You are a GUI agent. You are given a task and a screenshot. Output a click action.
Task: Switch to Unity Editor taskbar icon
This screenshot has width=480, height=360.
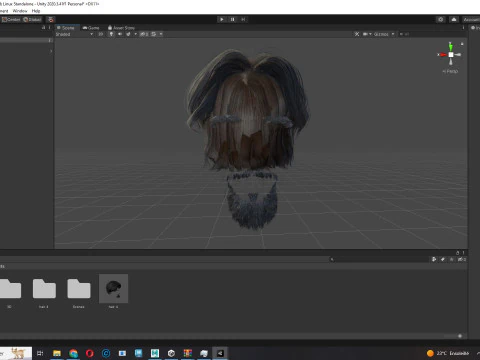[220, 353]
